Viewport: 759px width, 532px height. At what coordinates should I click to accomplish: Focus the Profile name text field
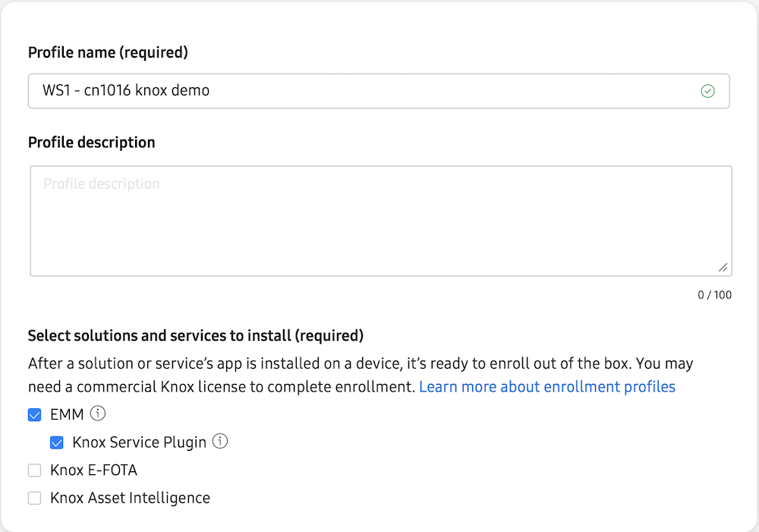pyautogui.click(x=364, y=91)
